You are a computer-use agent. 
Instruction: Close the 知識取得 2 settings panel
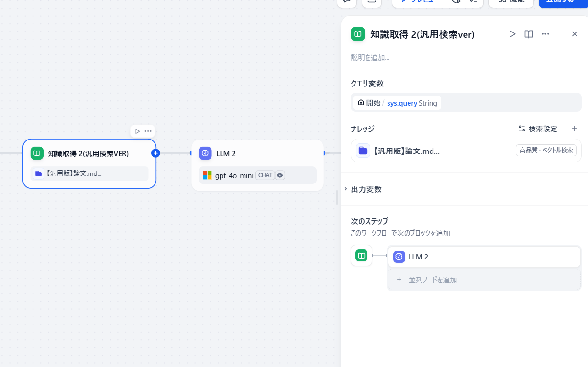pos(575,34)
